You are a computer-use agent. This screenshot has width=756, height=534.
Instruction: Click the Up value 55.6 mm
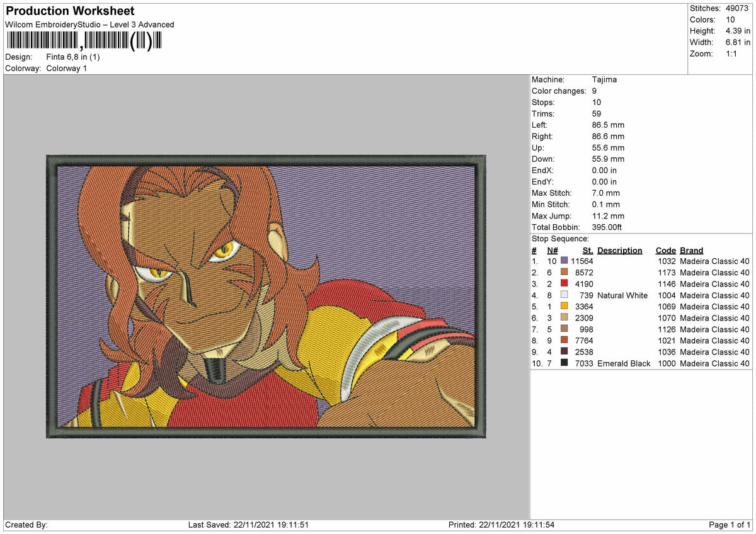pyautogui.click(x=608, y=147)
